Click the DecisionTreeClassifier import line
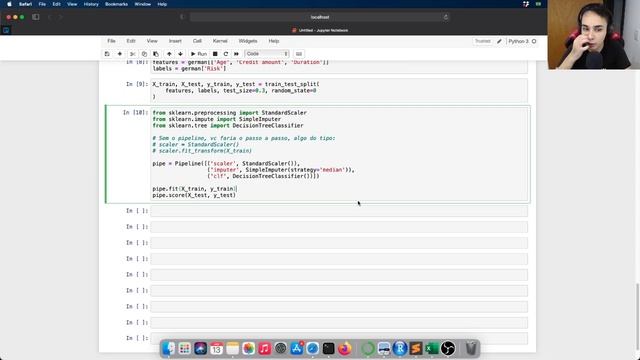Image resolution: width=640 pixels, height=360 pixels. (228, 125)
